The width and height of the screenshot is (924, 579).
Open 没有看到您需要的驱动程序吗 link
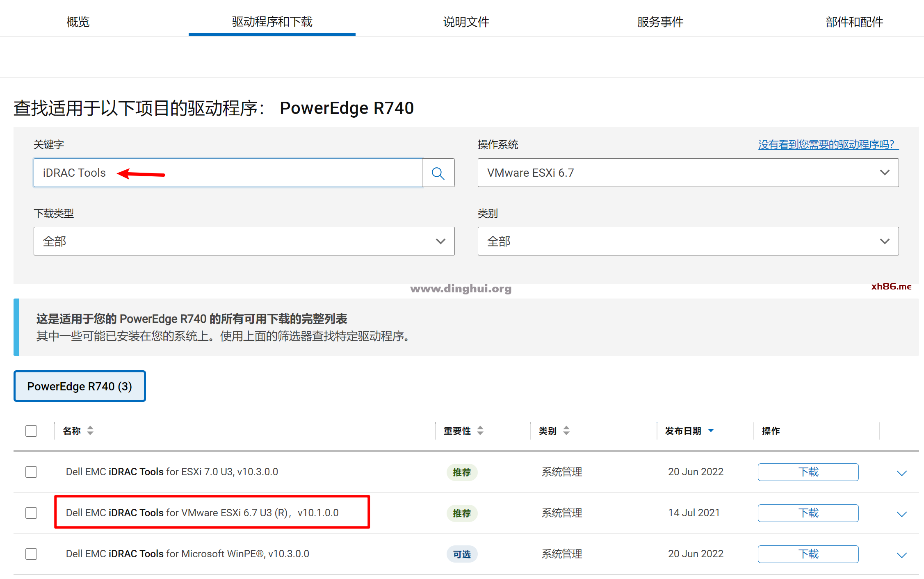(828, 144)
